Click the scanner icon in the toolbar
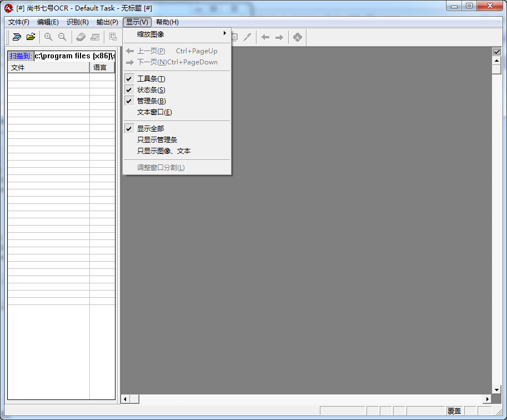 (x=17, y=37)
